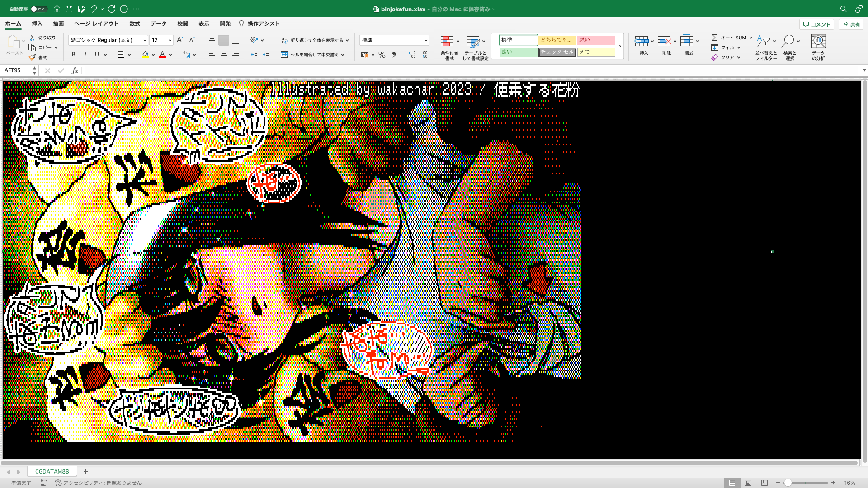868x488 pixels.
Task: Toggle wrap text to show all
Action: click(315, 40)
